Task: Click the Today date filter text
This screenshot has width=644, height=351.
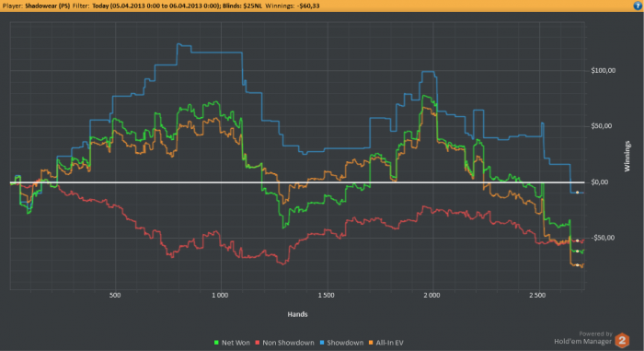Action: coord(156,6)
